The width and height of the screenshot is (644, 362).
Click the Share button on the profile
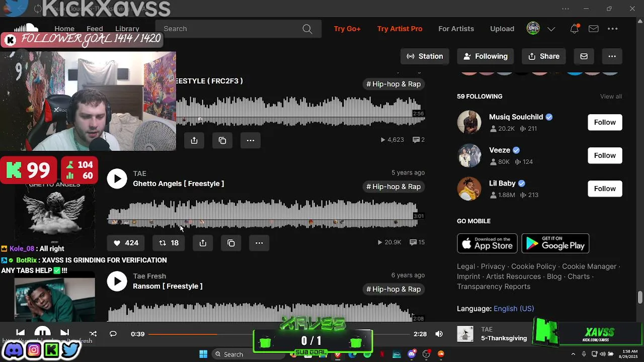pyautogui.click(x=543, y=56)
